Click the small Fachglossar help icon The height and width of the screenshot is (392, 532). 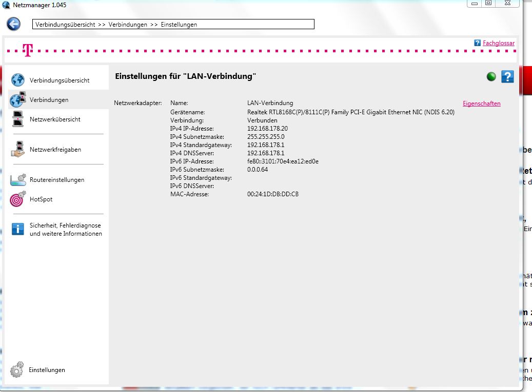click(x=478, y=43)
